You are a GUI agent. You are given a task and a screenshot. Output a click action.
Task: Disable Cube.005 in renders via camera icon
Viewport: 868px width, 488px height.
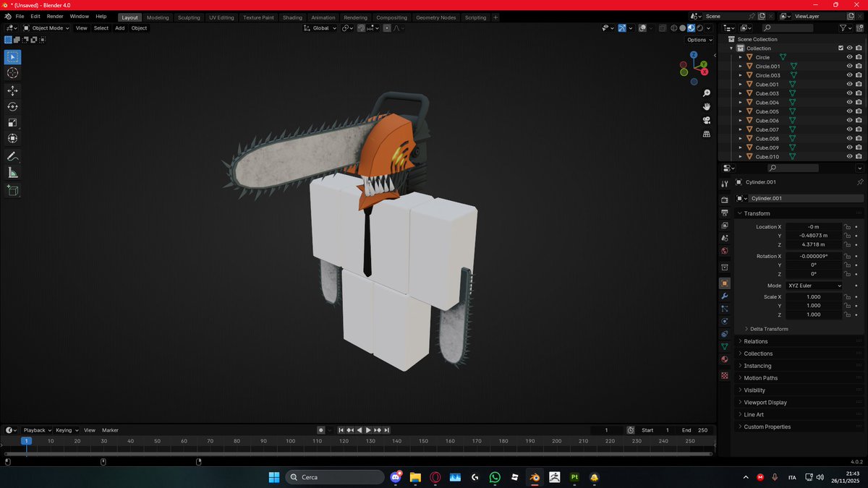[859, 111]
